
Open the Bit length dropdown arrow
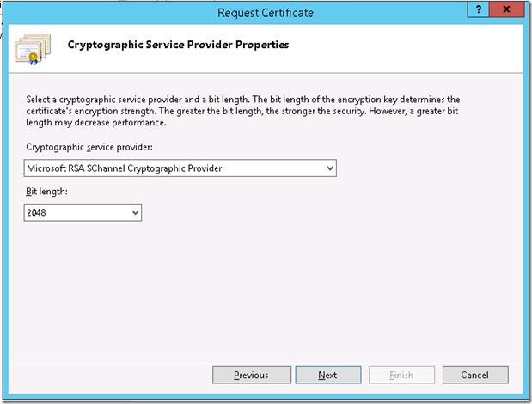pos(135,212)
